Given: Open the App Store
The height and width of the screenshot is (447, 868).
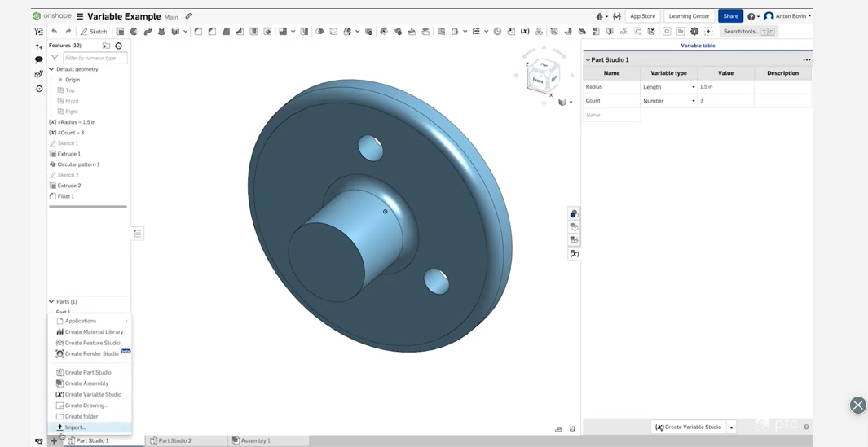Looking at the screenshot, I should tap(642, 16).
